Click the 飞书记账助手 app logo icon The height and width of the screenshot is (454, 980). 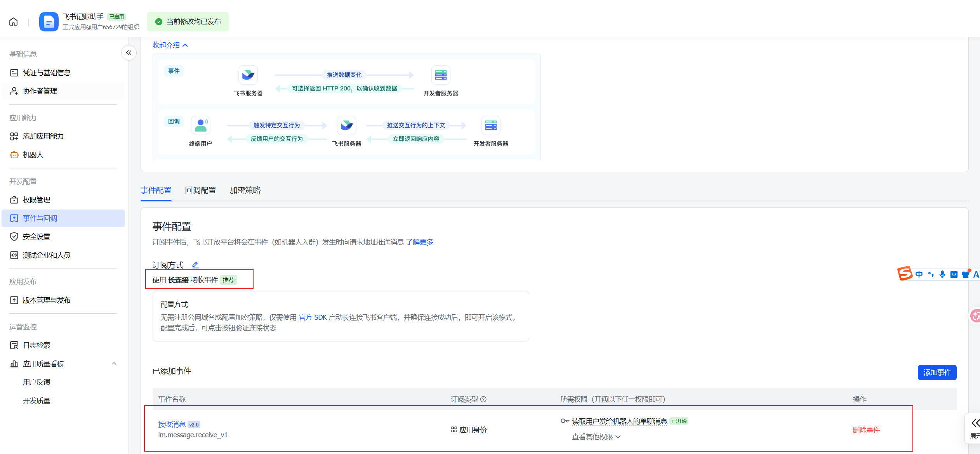49,22
